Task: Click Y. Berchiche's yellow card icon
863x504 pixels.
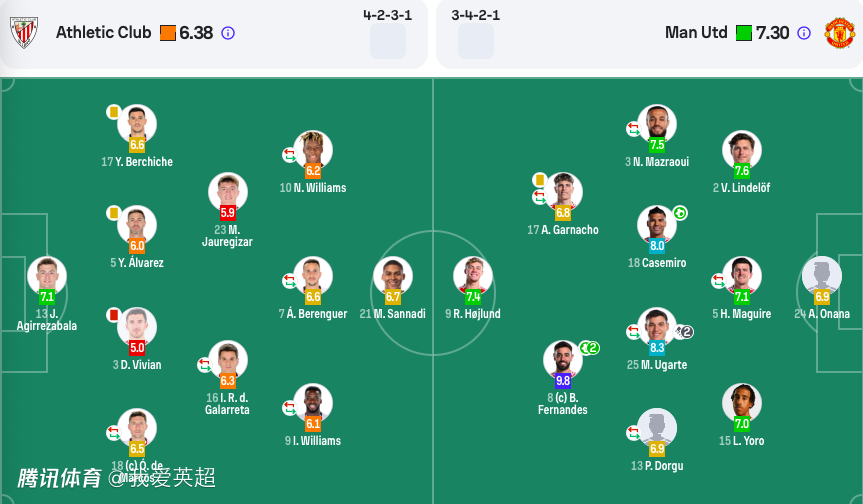Action: [x=113, y=112]
